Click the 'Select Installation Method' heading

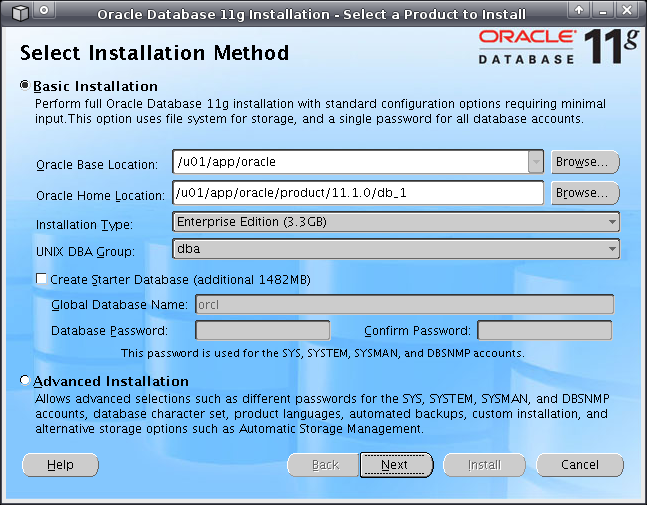tap(154, 53)
